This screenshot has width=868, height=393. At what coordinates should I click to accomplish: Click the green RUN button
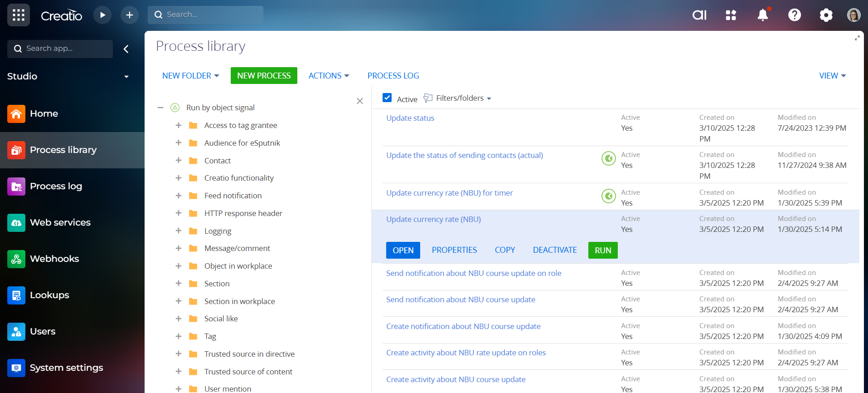[603, 251]
